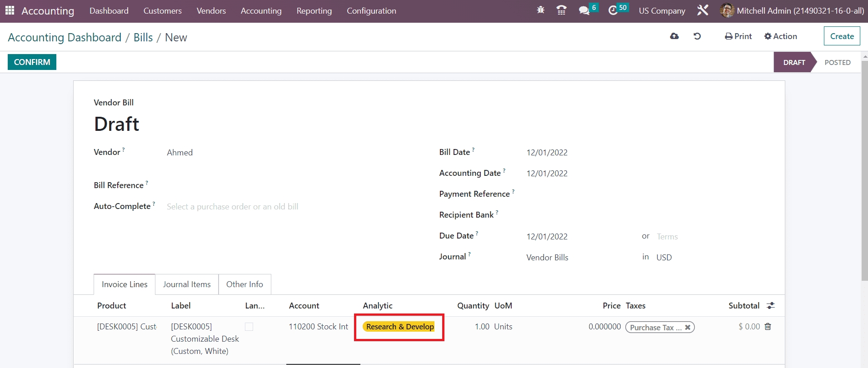
Task: Open the activities clock icon
Action: coord(613,10)
